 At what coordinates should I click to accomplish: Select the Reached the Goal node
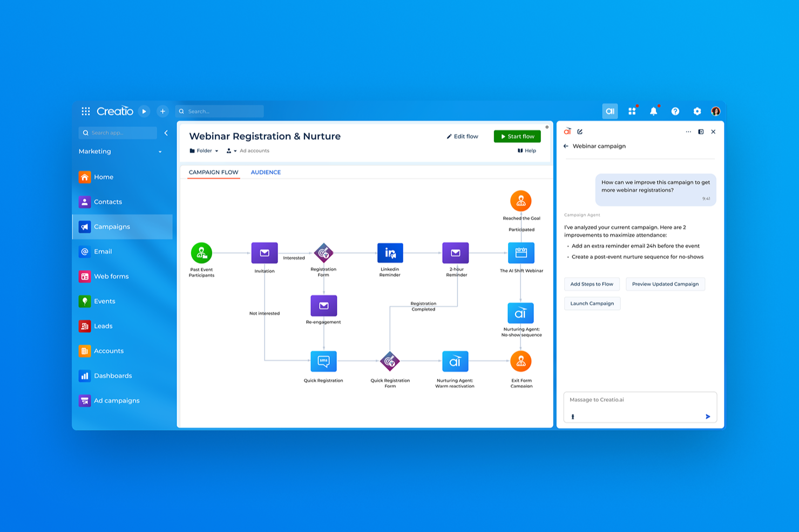point(521,201)
